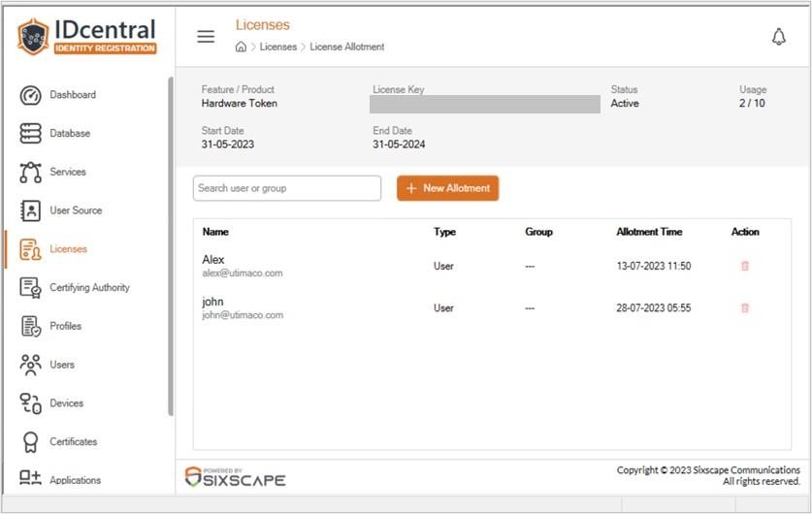Click the Applications icon in sidebar
Screen dimensions: 812x514
[30, 478]
